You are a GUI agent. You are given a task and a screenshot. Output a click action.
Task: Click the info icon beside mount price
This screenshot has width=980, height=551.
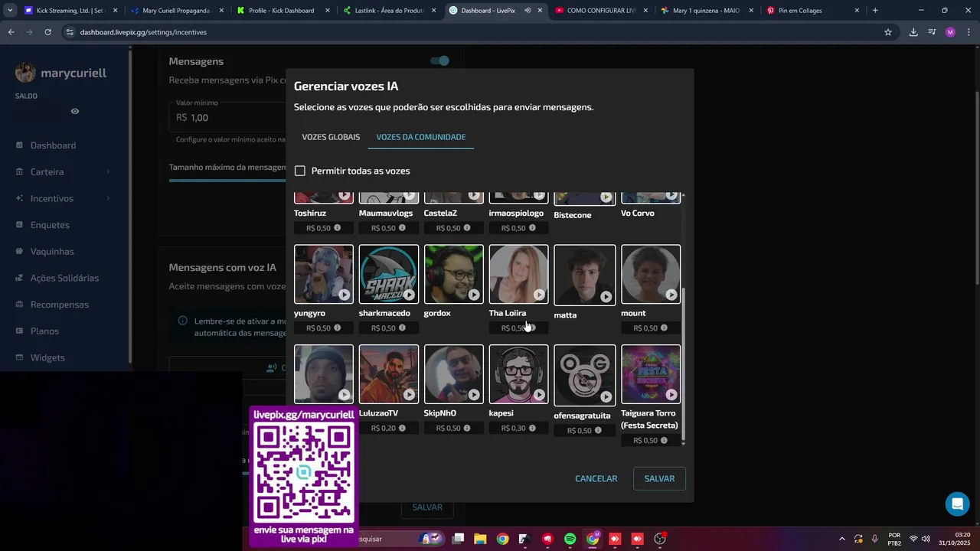coord(664,328)
